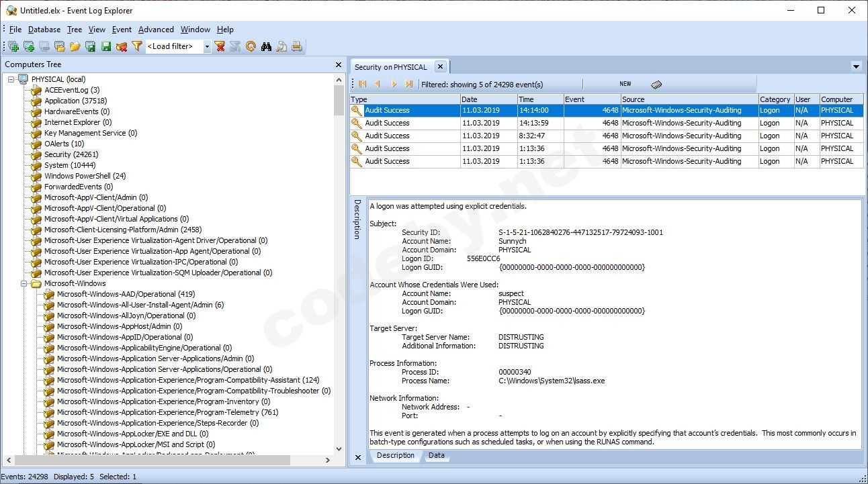Click the Filter funnel icon in toolbar
The width and height of the screenshot is (868, 484).
[x=137, y=46]
